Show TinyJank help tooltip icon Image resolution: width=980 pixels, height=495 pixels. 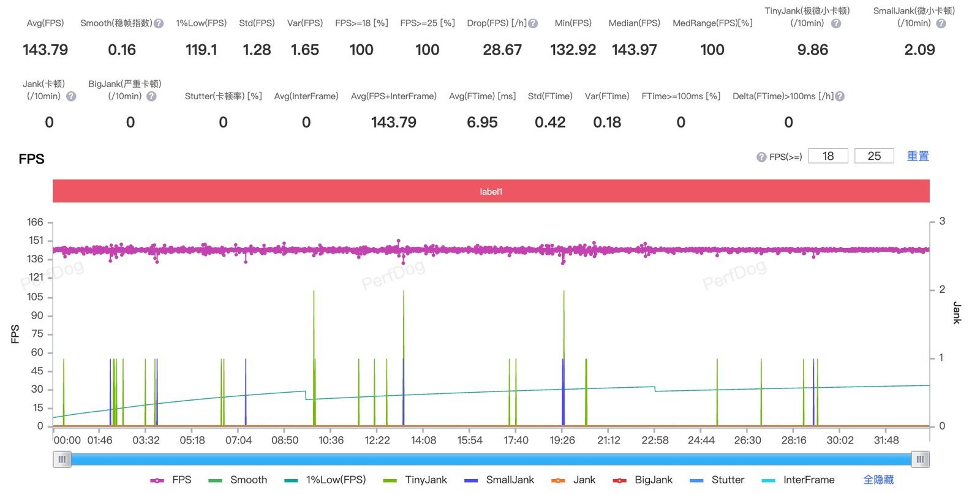(x=836, y=23)
